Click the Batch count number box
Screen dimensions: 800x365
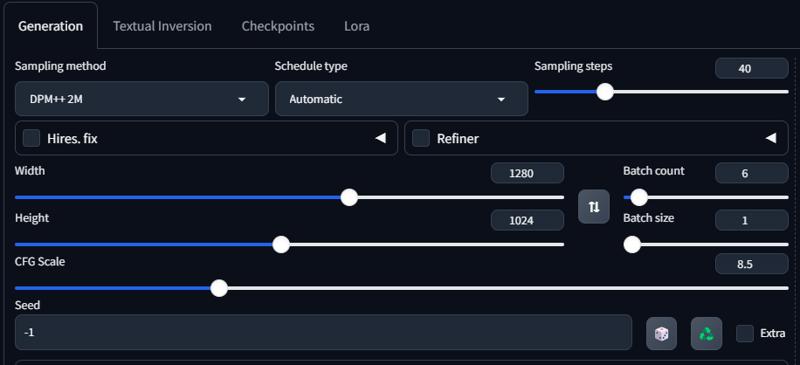pos(752,173)
